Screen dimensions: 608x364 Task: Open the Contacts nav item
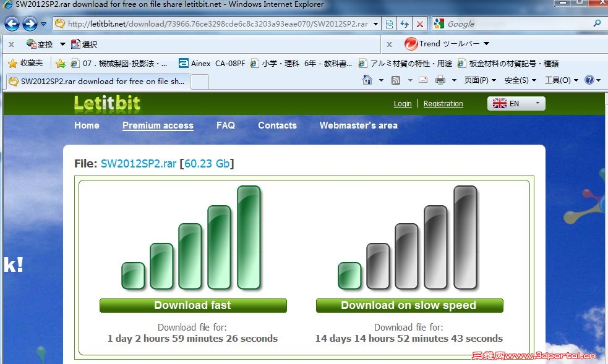[277, 125]
